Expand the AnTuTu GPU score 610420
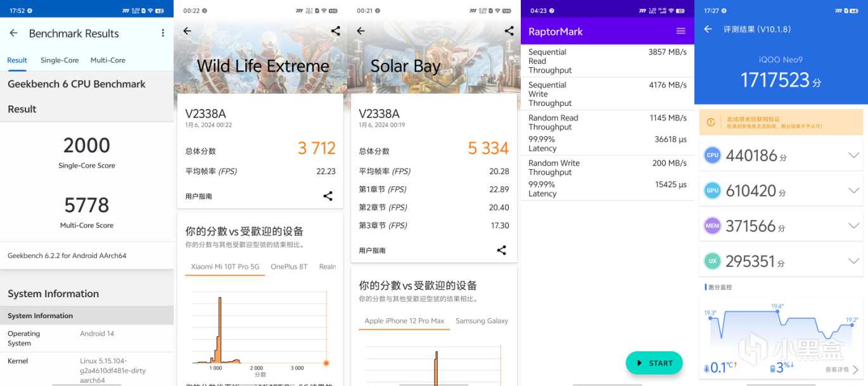 [853, 191]
